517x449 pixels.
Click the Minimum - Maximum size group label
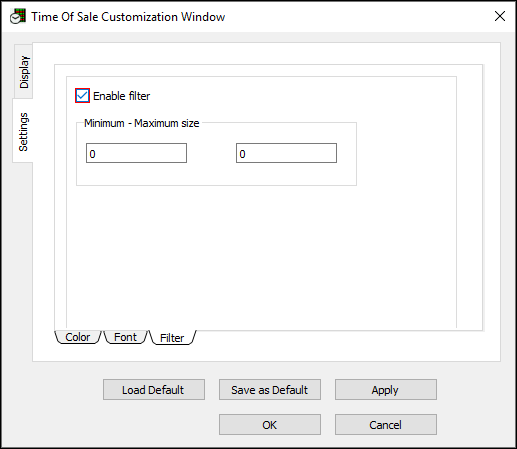click(142, 123)
